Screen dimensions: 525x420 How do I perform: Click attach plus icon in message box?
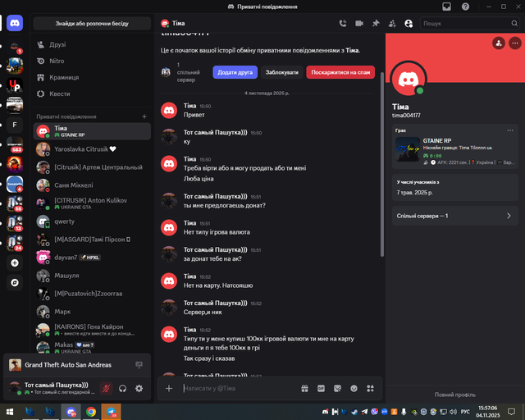pos(169,389)
